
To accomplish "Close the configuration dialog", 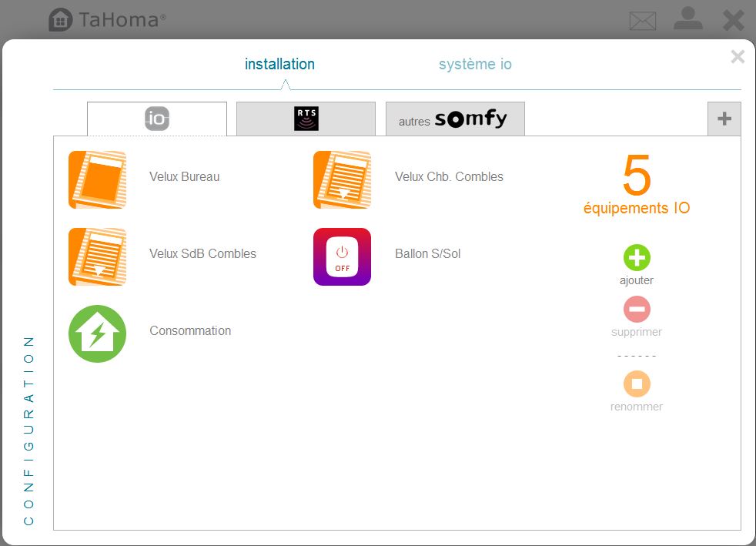I will [738, 56].
